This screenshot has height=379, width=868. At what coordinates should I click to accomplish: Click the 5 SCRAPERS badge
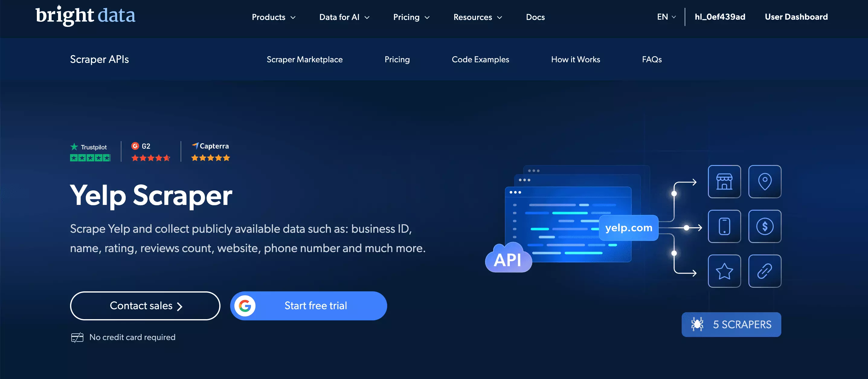point(731,324)
